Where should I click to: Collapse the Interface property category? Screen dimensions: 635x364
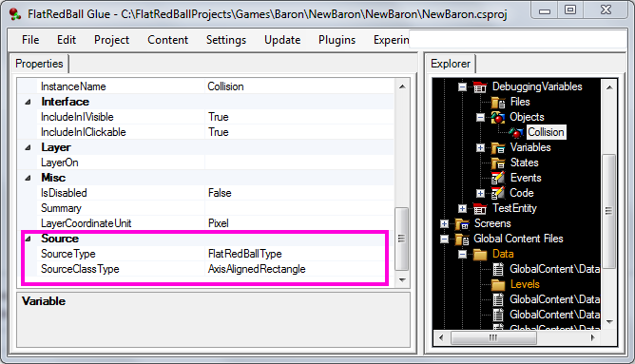click(x=28, y=102)
